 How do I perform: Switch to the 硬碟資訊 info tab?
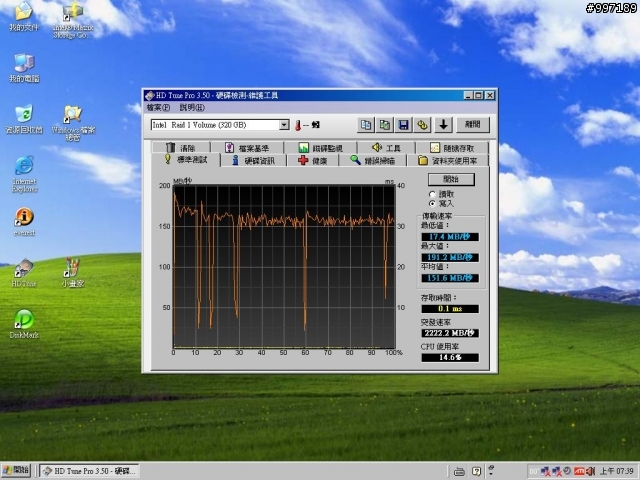(x=254, y=161)
